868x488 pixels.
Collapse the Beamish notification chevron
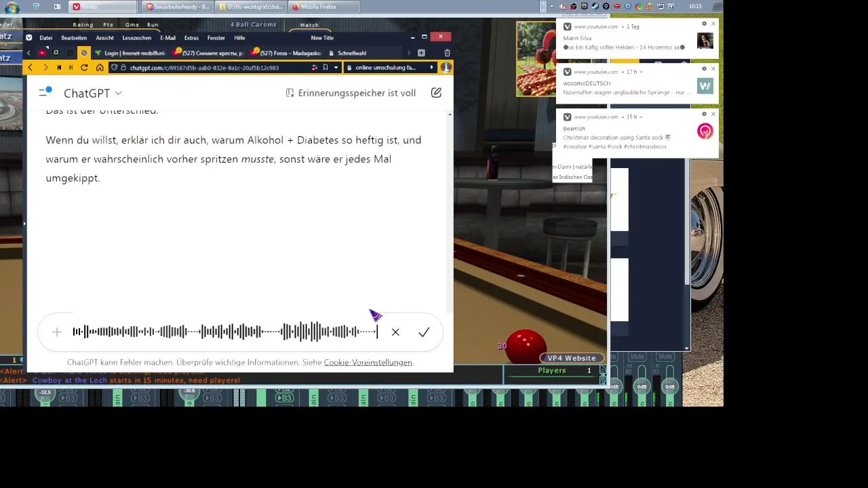[x=641, y=117]
